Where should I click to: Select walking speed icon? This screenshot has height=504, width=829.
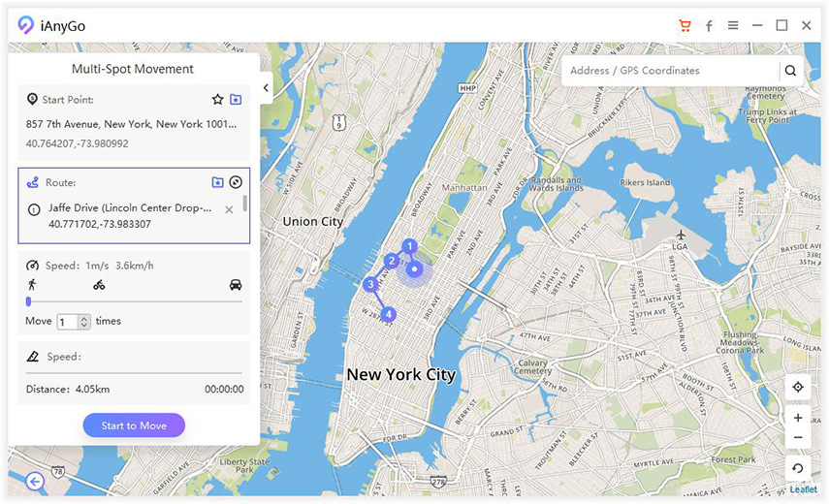tap(32, 285)
